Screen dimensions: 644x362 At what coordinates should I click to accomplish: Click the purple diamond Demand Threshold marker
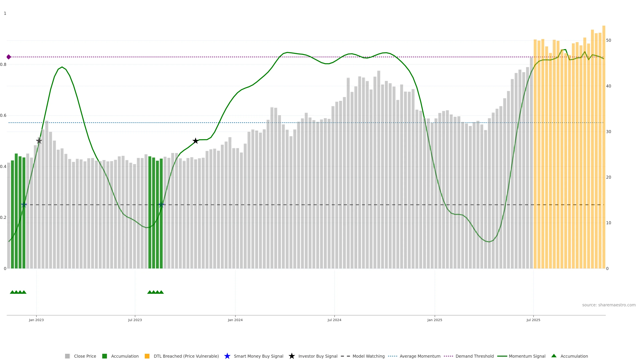tap(9, 57)
